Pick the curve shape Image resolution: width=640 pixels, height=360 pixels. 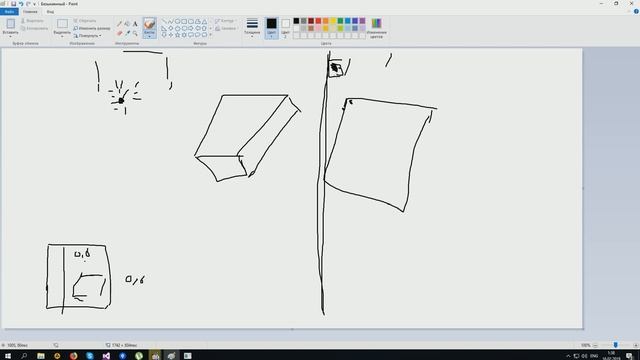[x=171, y=21]
